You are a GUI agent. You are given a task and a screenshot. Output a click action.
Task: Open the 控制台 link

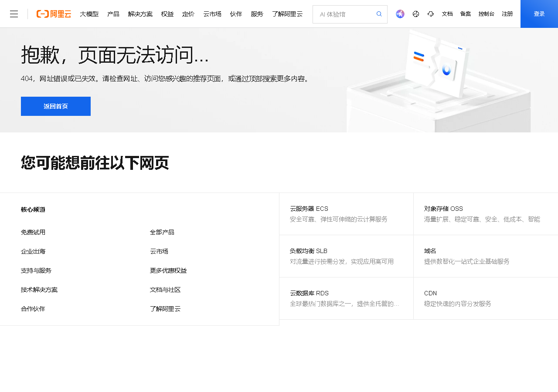click(487, 14)
